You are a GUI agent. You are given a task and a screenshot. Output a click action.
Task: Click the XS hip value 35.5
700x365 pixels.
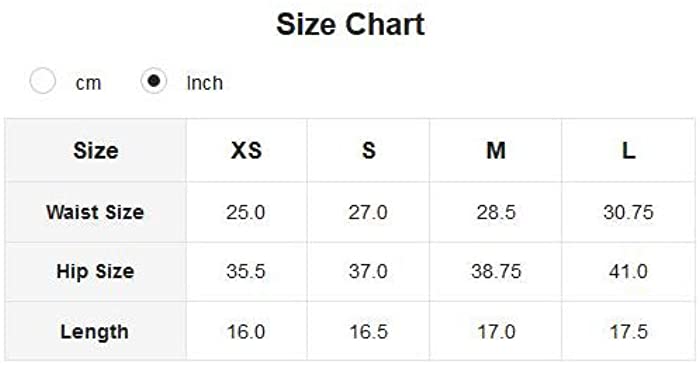pos(246,271)
